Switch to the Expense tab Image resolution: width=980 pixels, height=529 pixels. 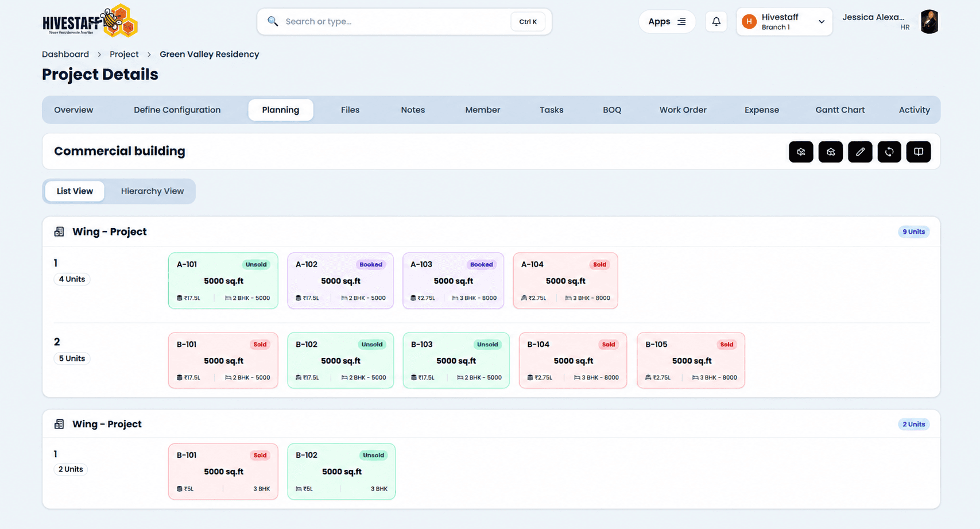(x=762, y=110)
